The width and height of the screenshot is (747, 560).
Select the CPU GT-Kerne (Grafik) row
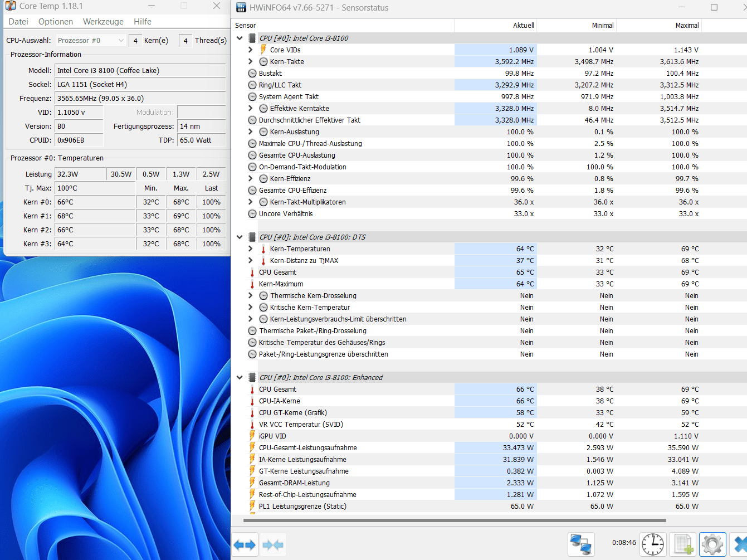(489, 412)
